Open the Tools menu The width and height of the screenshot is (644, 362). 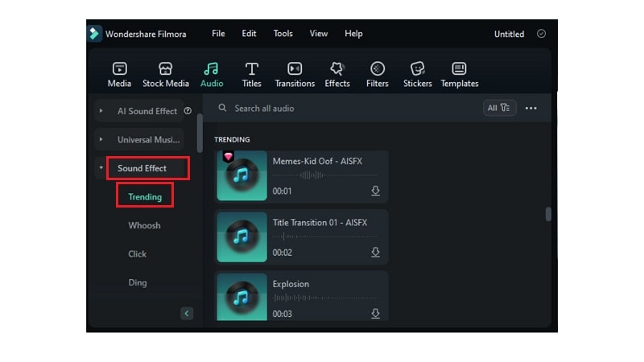click(283, 34)
